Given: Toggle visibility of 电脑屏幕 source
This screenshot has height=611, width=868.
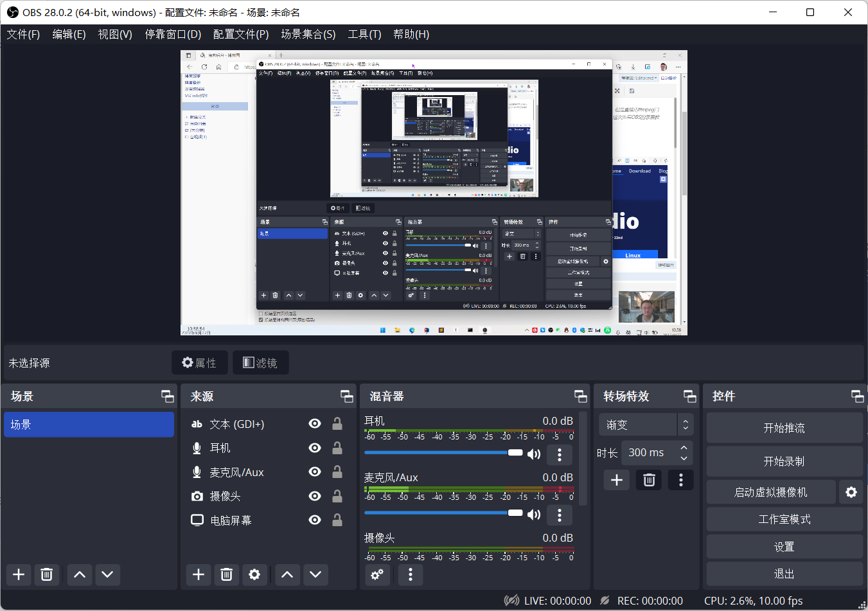Looking at the screenshot, I should coord(315,520).
